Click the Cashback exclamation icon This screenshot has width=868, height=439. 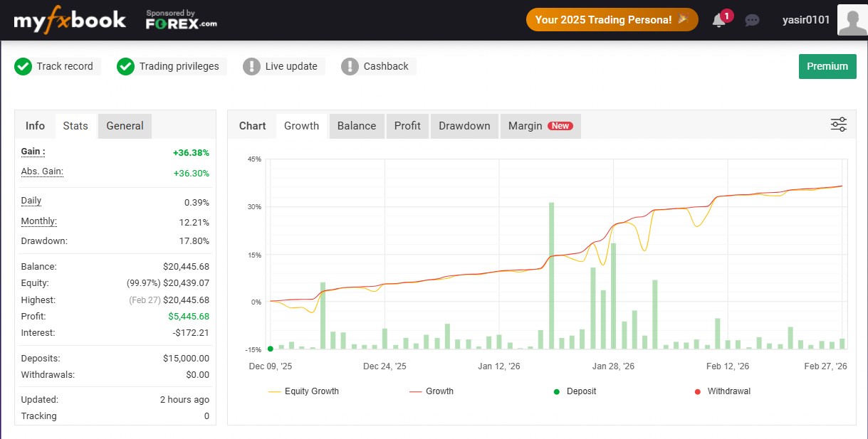(x=350, y=67)
